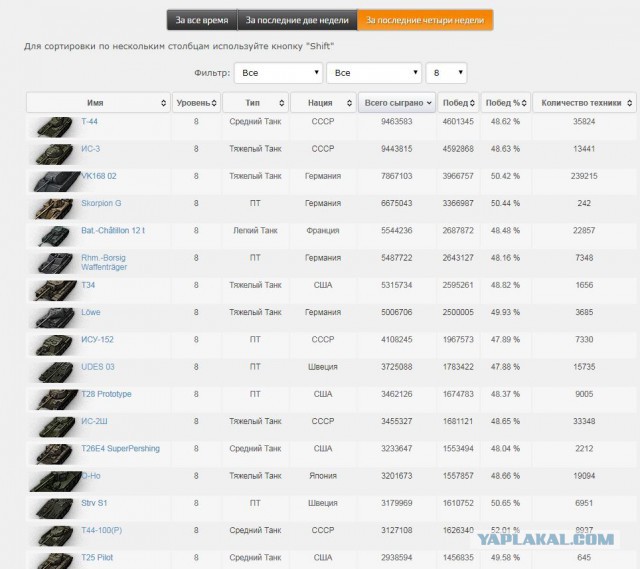Viewport: 640px width, 569px height.
Task: Select vehicle count 242 for Skorpion G
Action: pyautogui.click(x=584, y=203)
